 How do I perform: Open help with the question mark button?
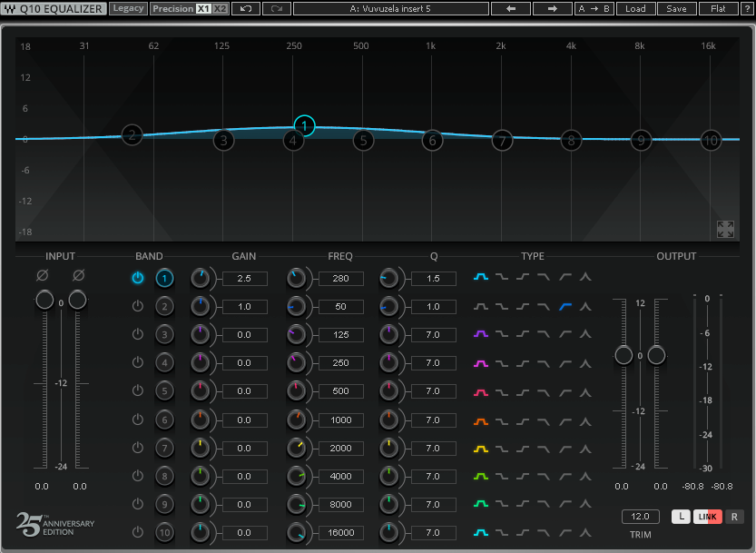coord(747,9)
